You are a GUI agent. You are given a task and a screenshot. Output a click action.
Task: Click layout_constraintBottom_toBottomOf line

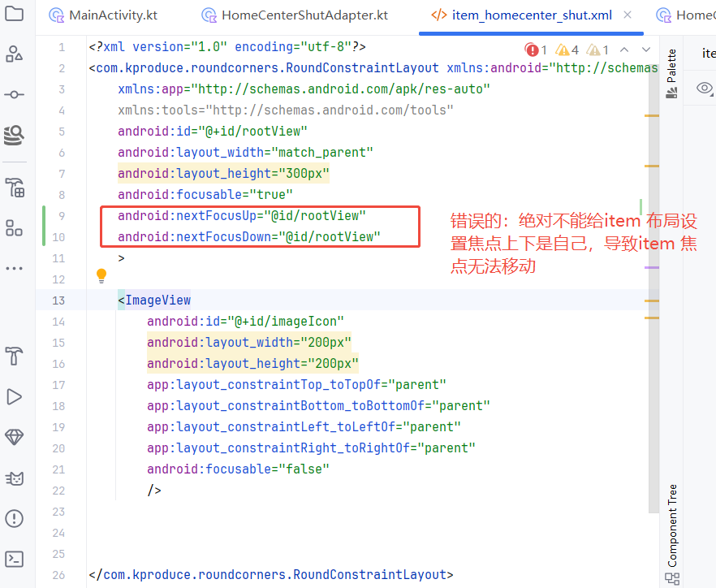318,406
